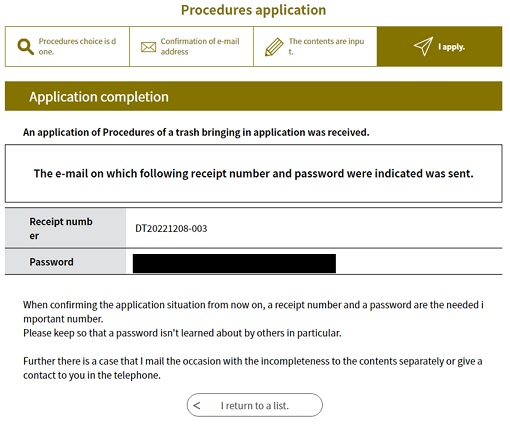This screenshot has width=510, height=436.
Task: Click the 'Application completion' header bar
Action: coord(253,96)
